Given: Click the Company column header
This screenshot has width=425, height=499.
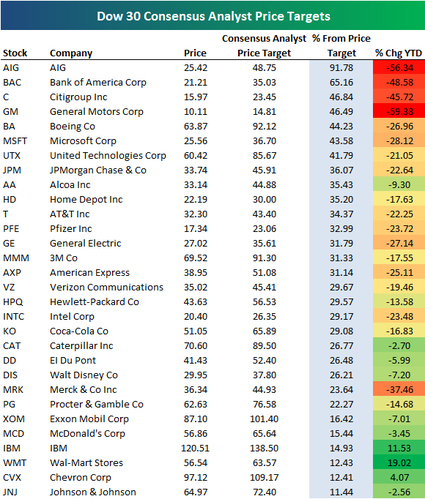Looking at the screenshot, I should point(71,53).
